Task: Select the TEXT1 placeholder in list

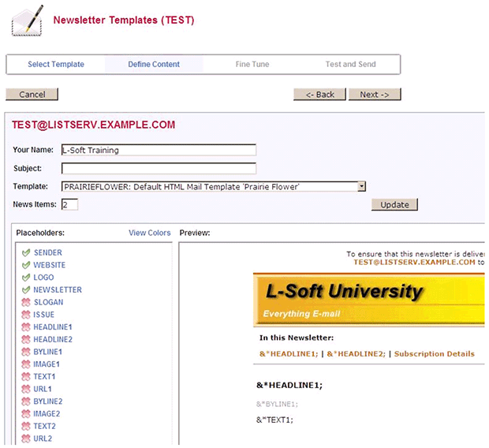Action: click(44, 376)
